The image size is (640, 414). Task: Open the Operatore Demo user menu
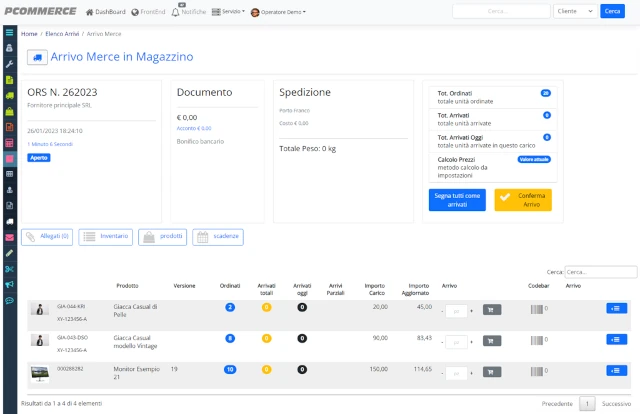(278, 12)
